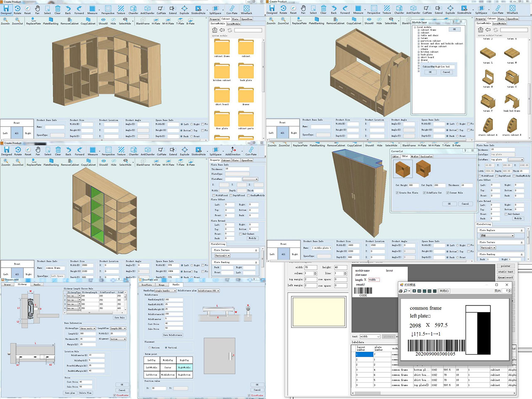Screen dimensions: 532x399
Task: Click MiddleTop datum point in DoorPlate add
Action: pyautogui.click(x=168, y=360)
